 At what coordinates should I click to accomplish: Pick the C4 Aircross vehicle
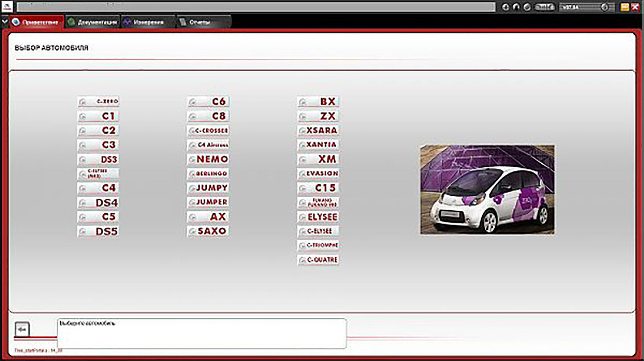click(x=208, y=145)
